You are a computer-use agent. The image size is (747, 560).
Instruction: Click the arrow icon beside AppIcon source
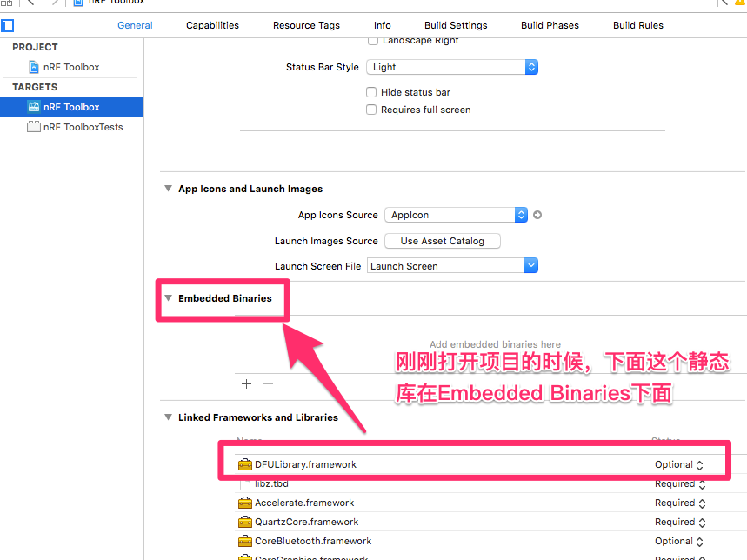537,215
